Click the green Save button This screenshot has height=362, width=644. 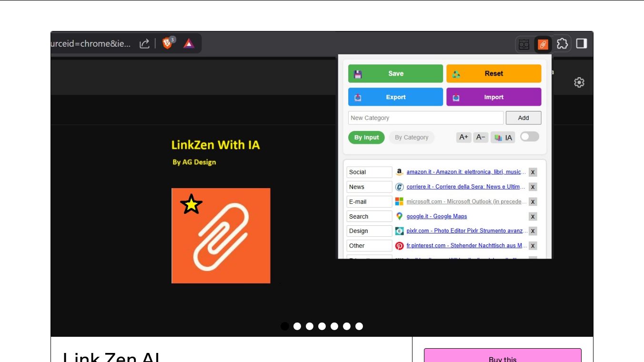(395, 73)
